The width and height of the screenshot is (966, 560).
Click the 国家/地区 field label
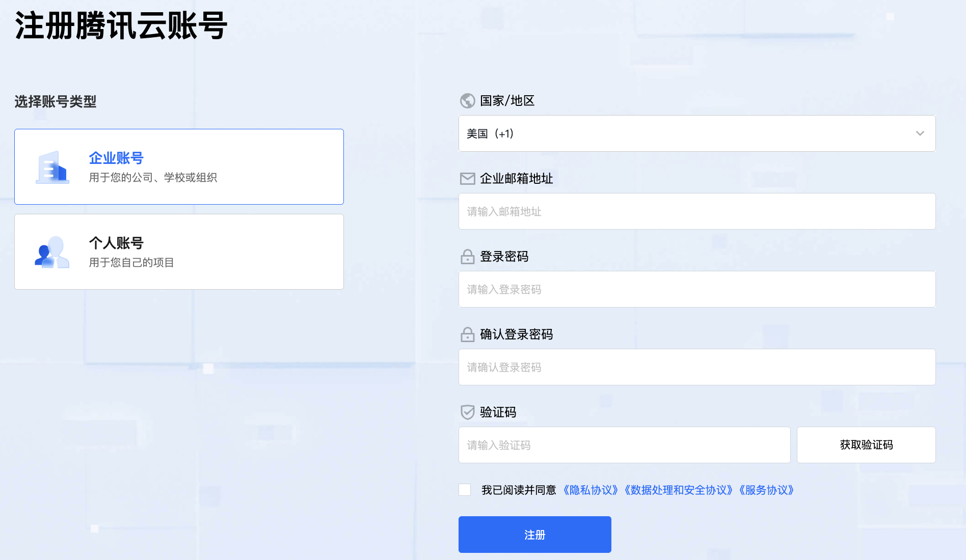(x=507, y=101)
